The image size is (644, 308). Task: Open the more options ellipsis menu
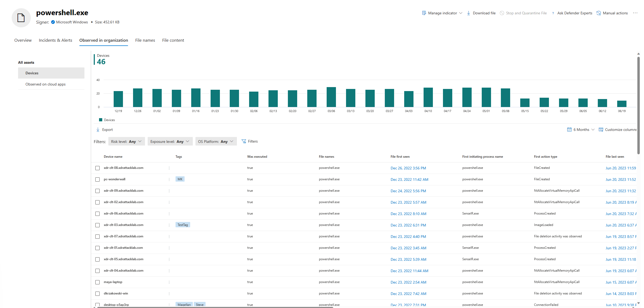tap(635, 13)
